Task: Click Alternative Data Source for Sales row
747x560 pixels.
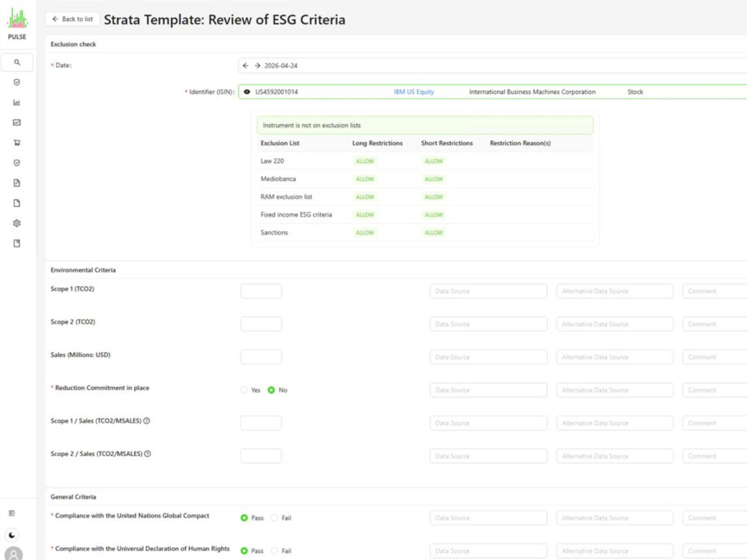Action: [615, 357]
